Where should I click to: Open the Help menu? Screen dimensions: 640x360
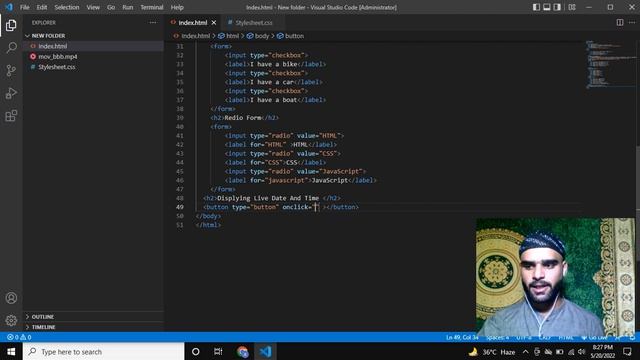coord(177,7)
